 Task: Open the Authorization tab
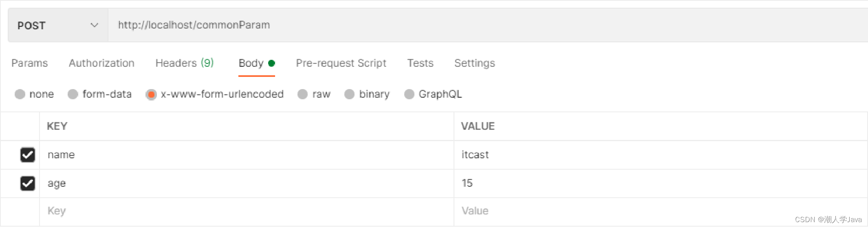101,63
